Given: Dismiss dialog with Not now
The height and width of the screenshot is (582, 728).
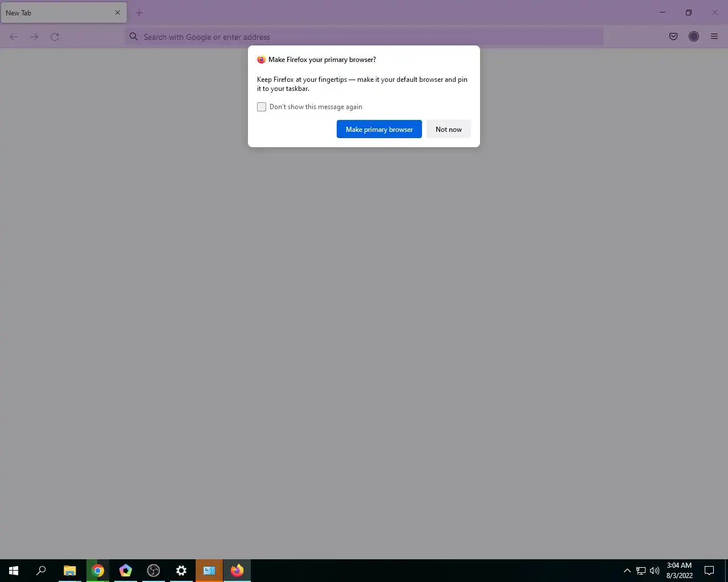Looking at the screenshot, I should click(x=449, y=129).
